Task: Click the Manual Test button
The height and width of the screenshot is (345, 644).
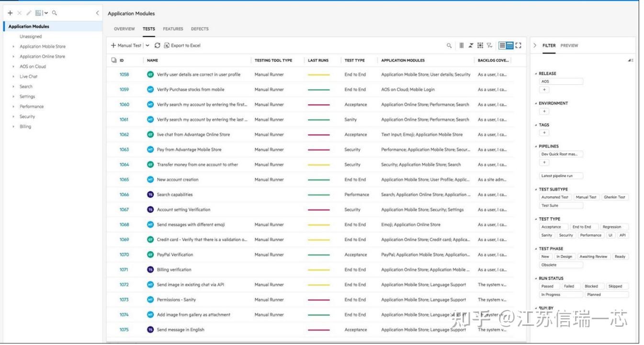Action: coord(127,45)
